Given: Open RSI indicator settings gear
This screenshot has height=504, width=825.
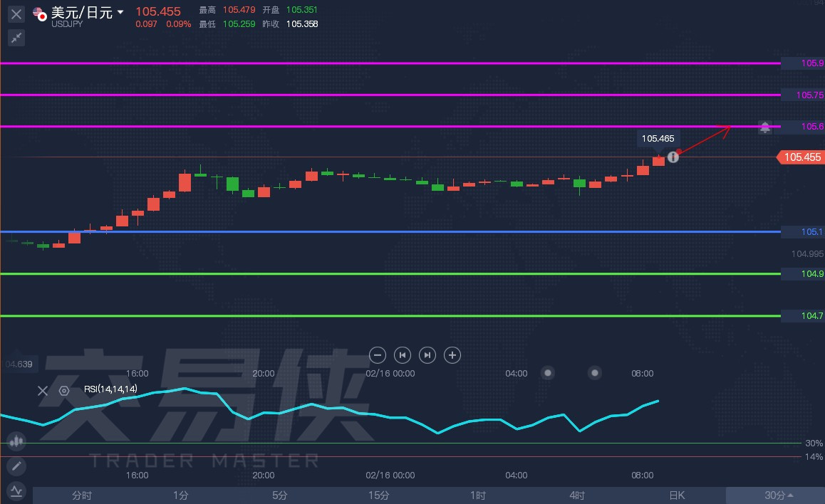Looking at the screenshot, I should [64, 391].
